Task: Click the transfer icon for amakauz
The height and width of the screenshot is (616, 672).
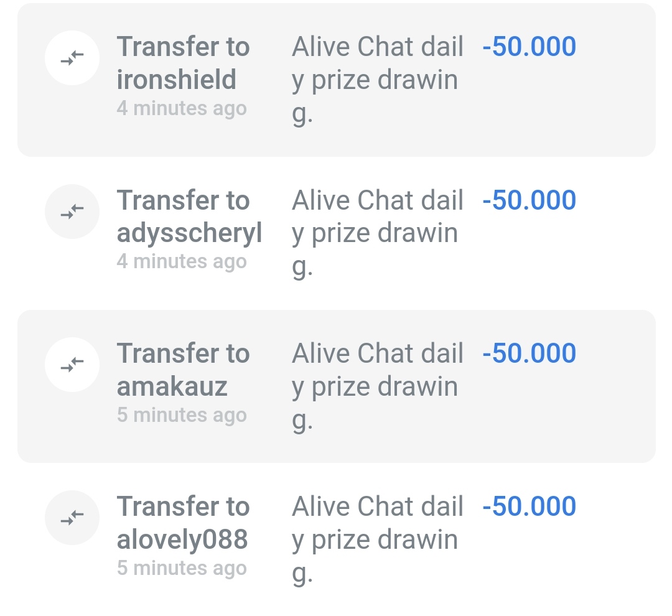Action: point(72,365)
